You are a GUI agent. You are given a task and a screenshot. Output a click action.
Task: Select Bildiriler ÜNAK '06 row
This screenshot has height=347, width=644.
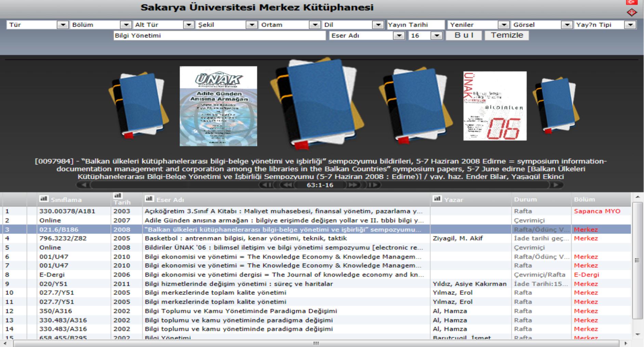[316, 248]
